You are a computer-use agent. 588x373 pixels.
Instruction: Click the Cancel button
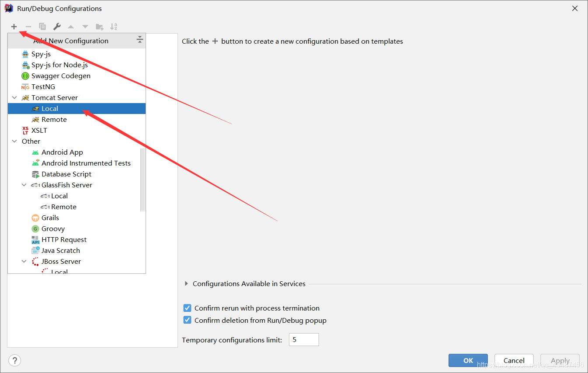tap(514, 360)
